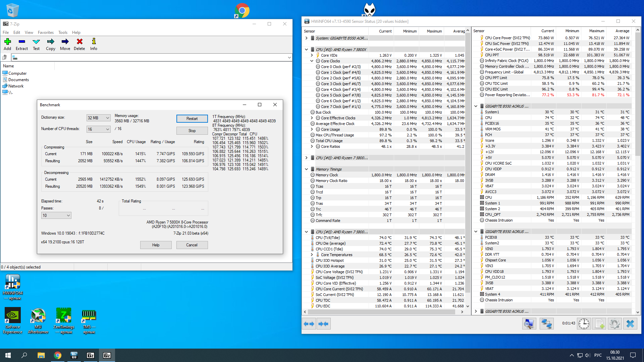The width and height of the screenshot is (644, 362).
Task: Click the 7-Zip Extract toolbar icon
Action: [x=22, y=44]
